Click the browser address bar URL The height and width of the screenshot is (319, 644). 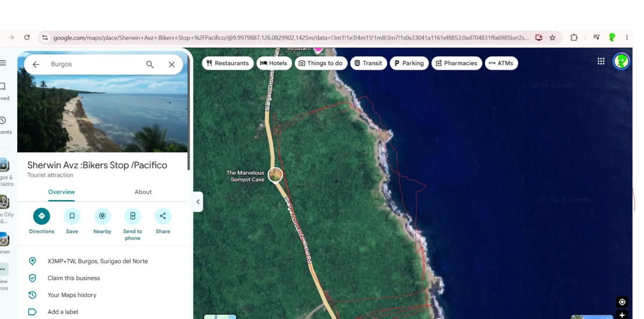click(x=291, y=38)
